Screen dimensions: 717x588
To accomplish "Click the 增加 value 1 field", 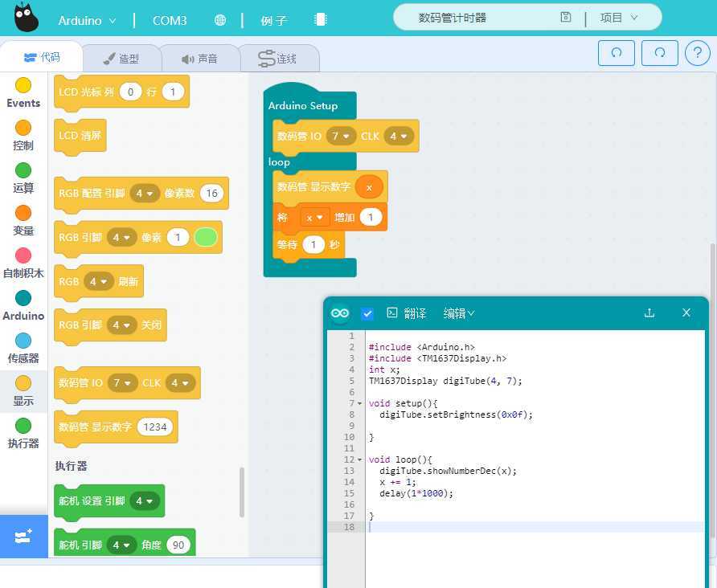I will 371,218.
